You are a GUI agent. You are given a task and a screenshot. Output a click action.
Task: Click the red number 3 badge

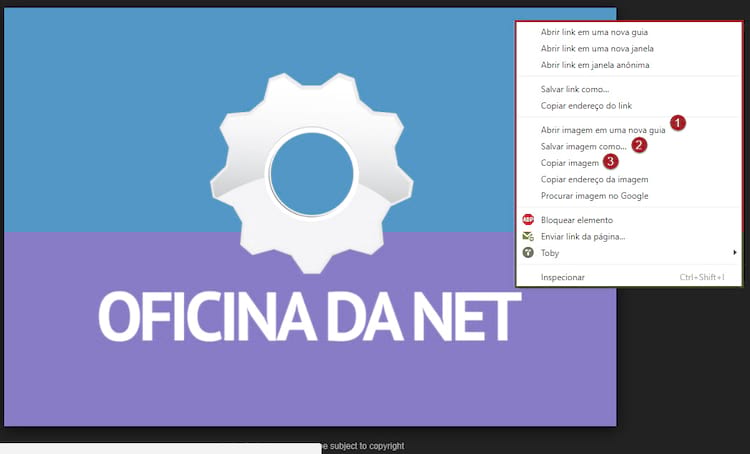point(611,161)
